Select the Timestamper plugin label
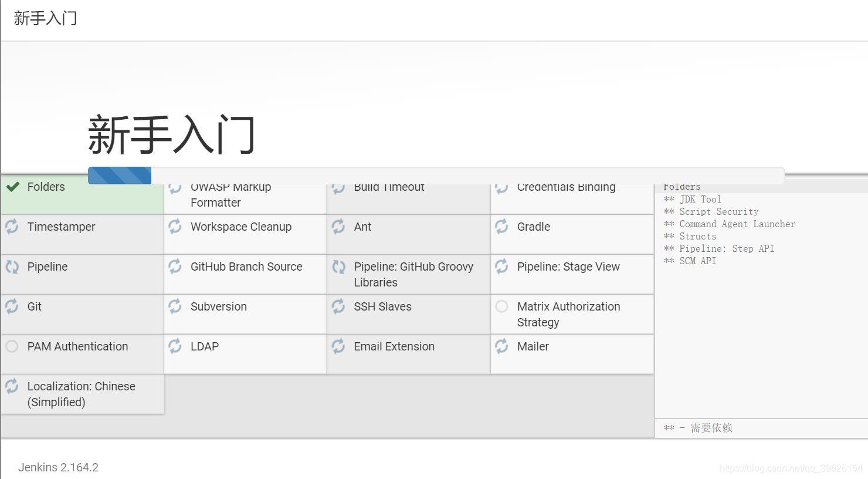The height and width of the screenshot is (479, 868). (61, 227)
